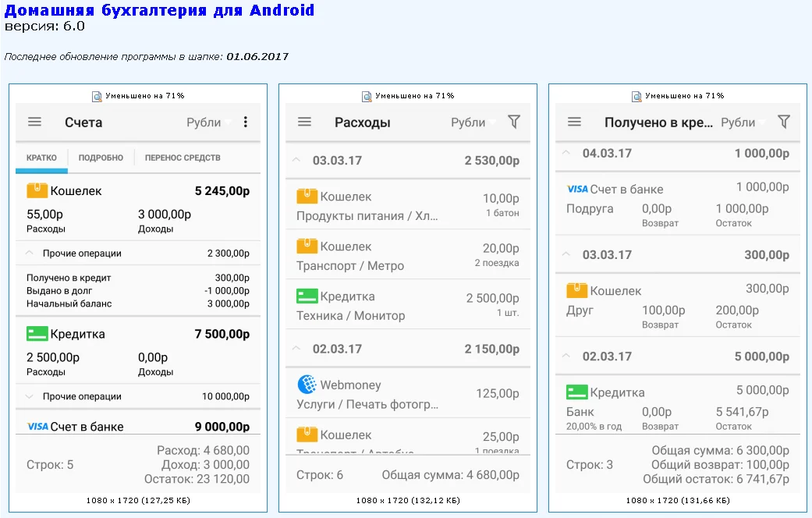Collapse the 04.03.17 credit group
Image resolution: width=812 pixels, height=518 pixels.
(x=566, y=153)
